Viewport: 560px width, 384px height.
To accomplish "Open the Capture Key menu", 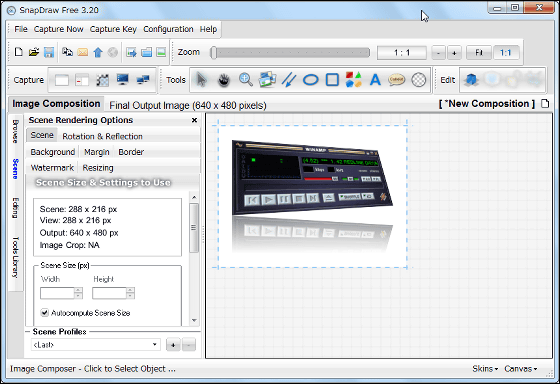I will tap(113, 29).
